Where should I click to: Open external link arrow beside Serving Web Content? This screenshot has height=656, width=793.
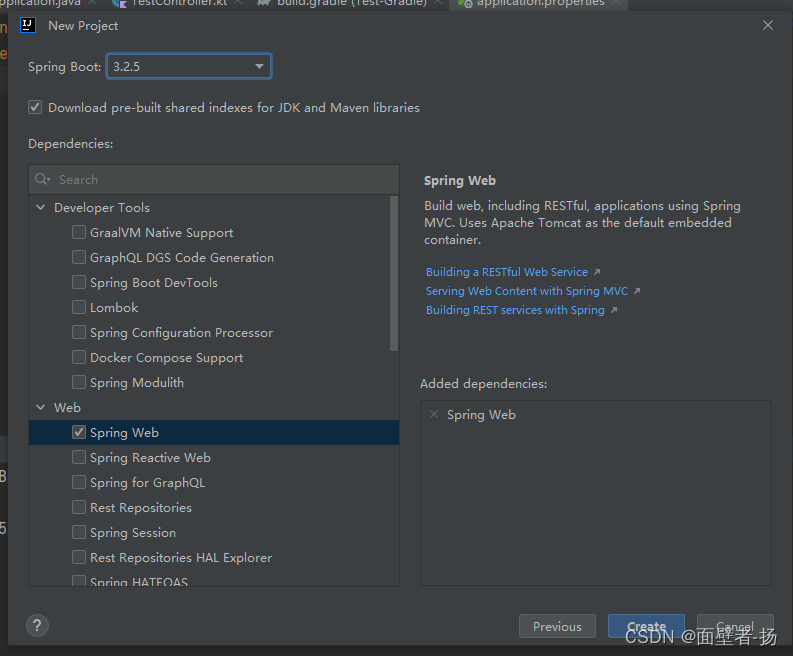tap(637, 291)
